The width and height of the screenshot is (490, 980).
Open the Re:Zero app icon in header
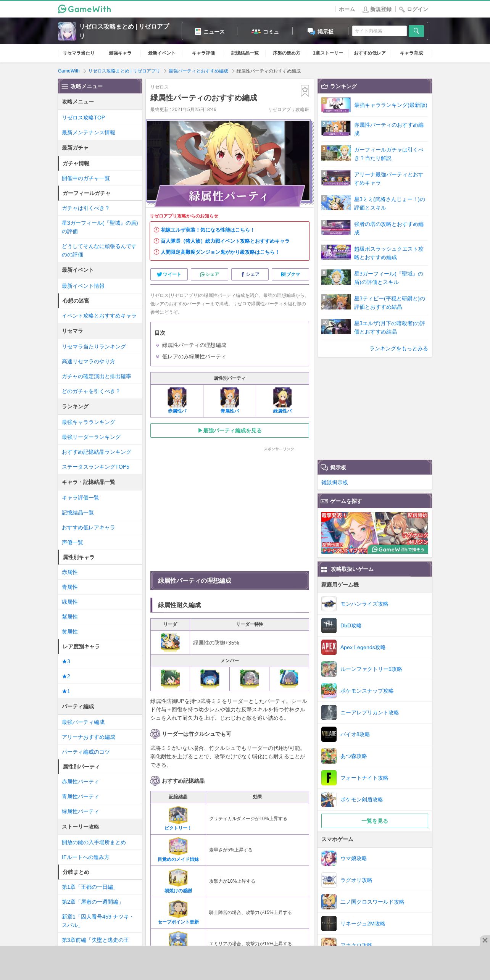(67, 31)
